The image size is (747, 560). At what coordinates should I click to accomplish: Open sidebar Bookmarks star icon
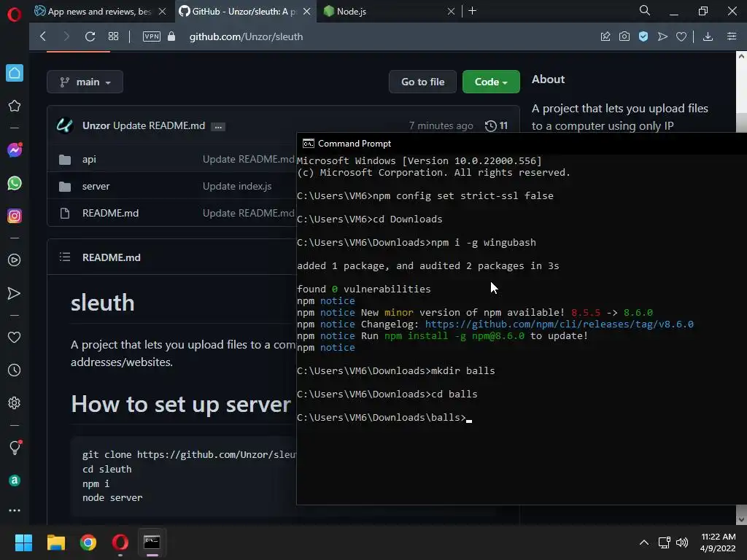click(15, 106)
